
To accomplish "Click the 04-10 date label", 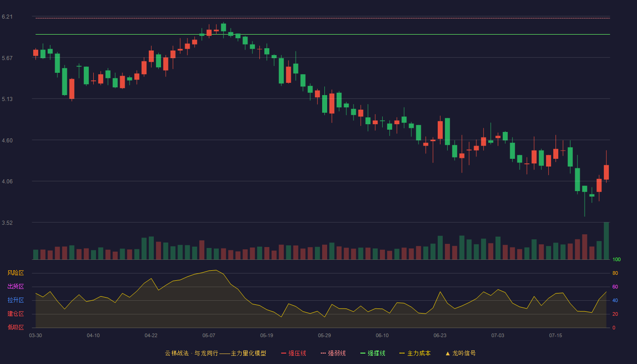I will click(93, 335).
